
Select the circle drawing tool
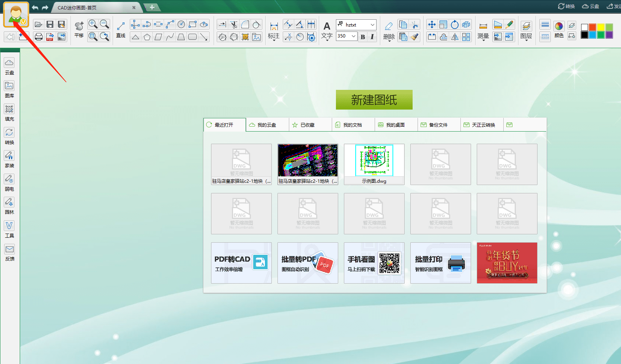[181, 25]
